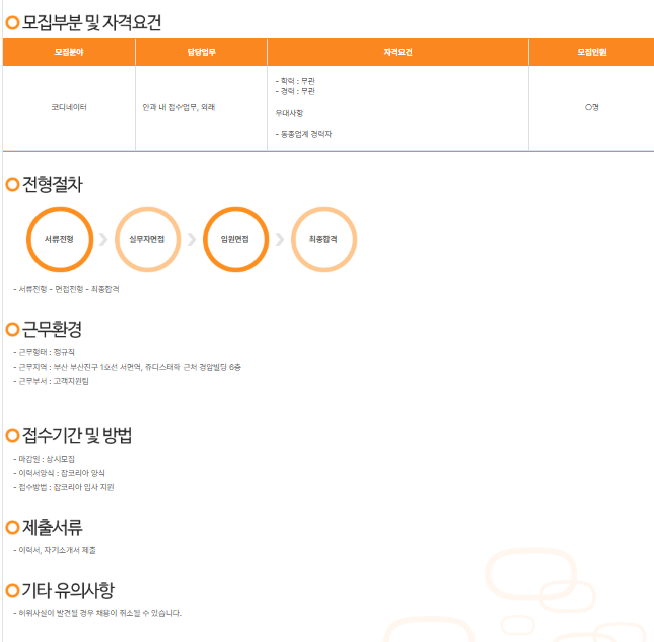Select the '실무자면접' step circle
Viewport: 654px width, 642px height.
click(x=148, y=239)
